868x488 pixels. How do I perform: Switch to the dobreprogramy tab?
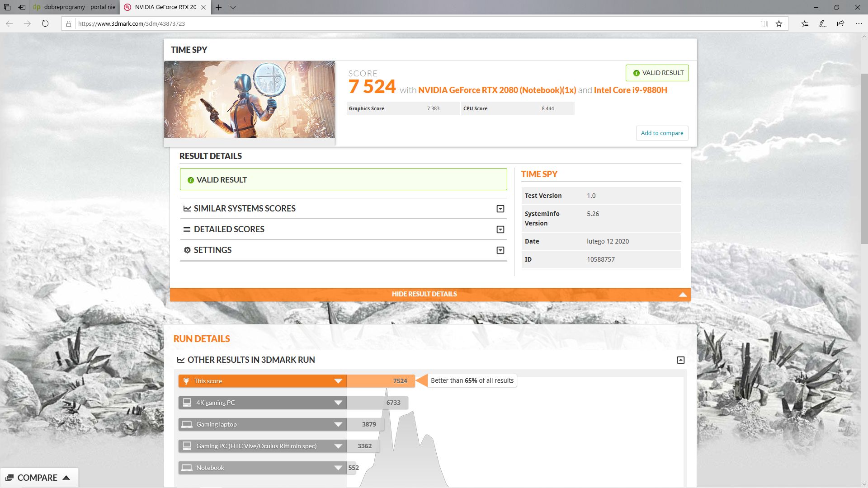(x=75, y=7)
